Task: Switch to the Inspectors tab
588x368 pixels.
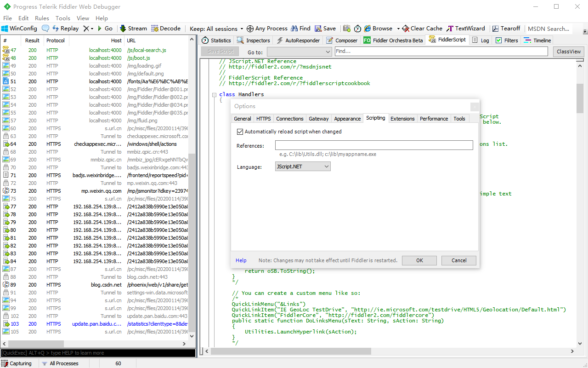Action: pos(254,40)
